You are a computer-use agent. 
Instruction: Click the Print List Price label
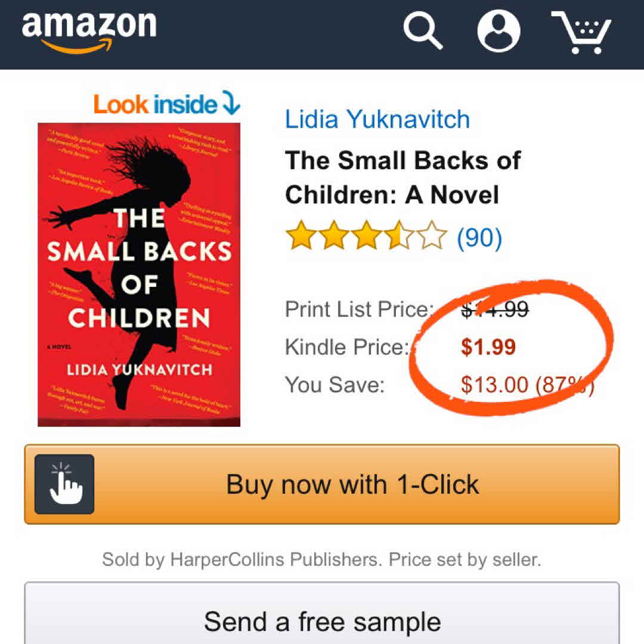(x=358, y=309)
